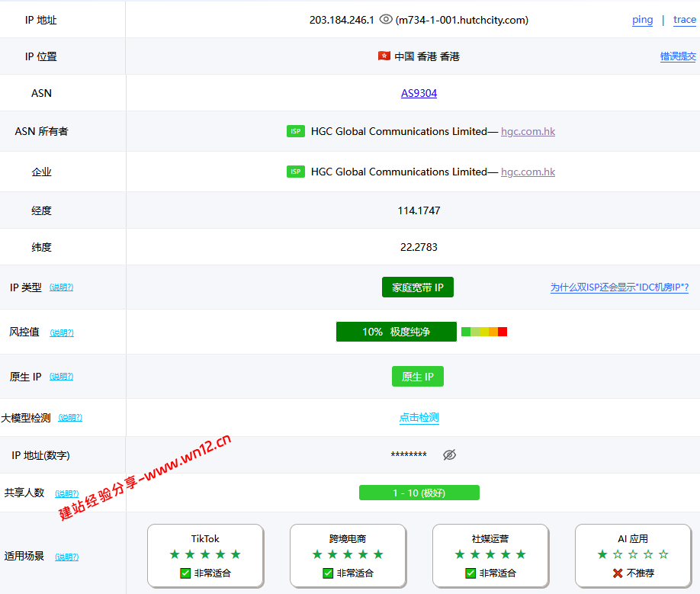Click the green check in 社媒运营 card
Image resolution: width=700 pixels, height=594 pixels.
coord(470,573)
